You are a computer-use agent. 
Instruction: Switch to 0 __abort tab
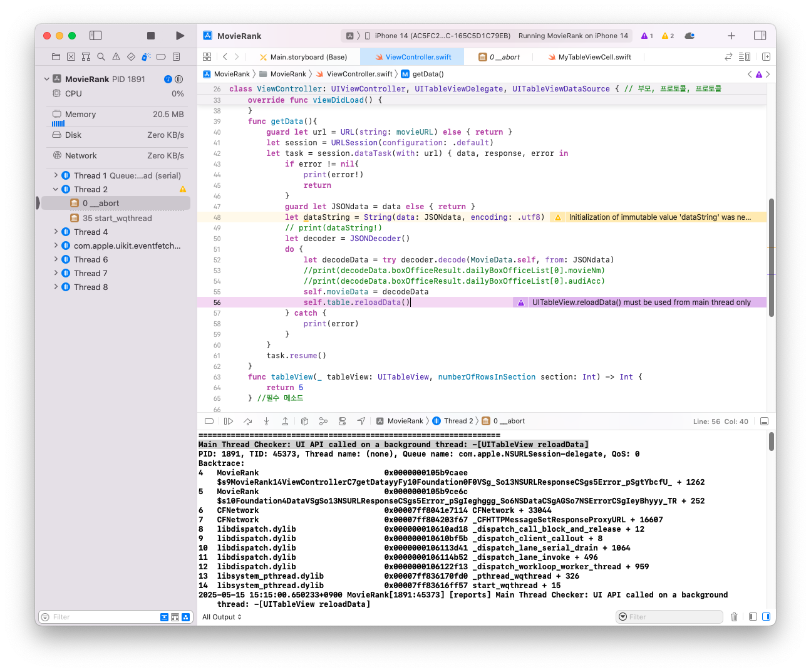(499, 57)
